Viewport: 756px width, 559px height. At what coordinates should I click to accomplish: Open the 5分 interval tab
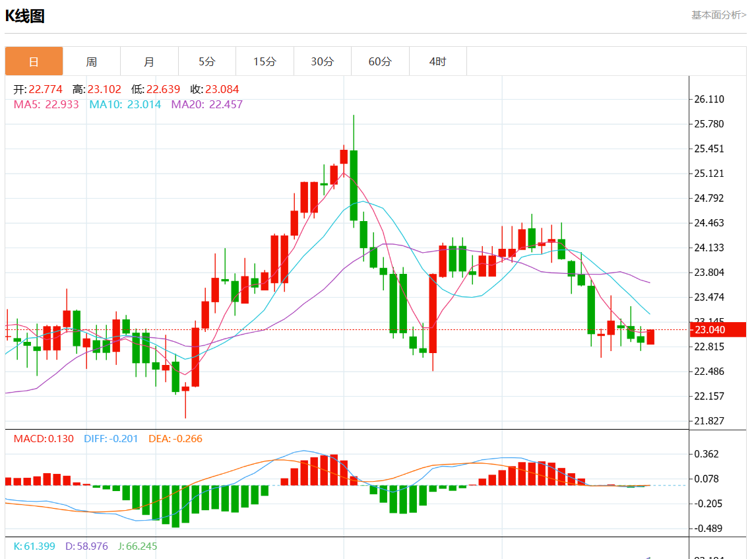click(x=207, y=61)
